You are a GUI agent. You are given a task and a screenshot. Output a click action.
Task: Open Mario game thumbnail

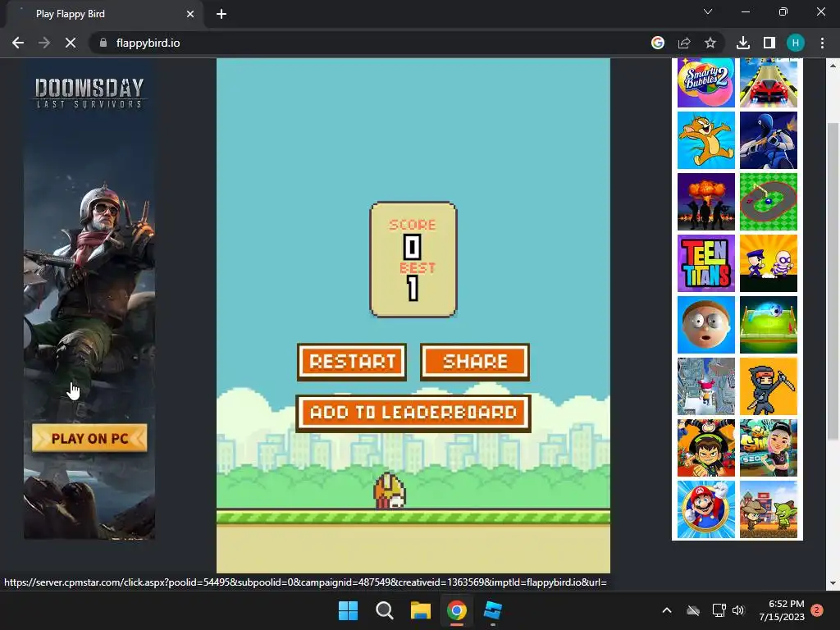706,509
